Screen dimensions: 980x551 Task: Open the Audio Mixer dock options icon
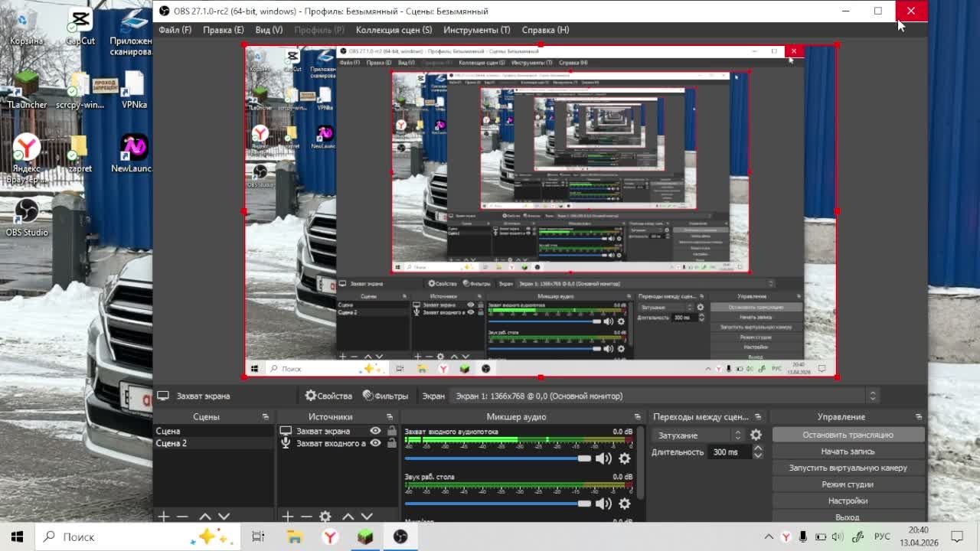tap(637, 417)
